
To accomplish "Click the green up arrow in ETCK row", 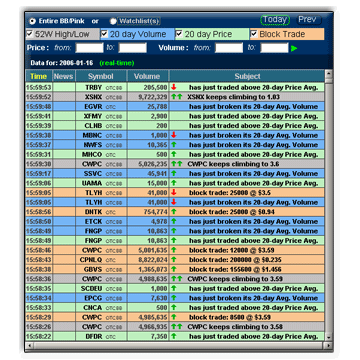I will point(173,221).
